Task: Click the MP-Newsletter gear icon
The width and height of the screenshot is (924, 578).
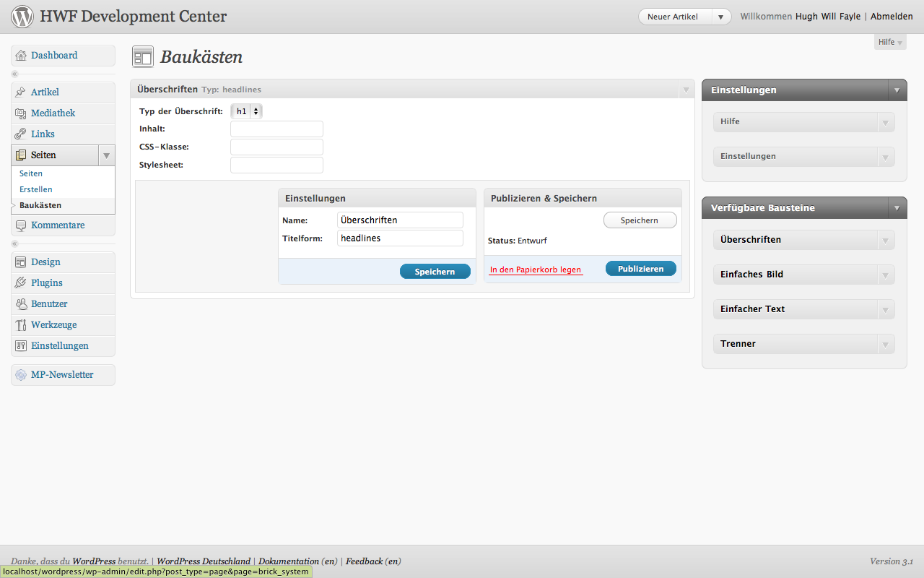Action: (20, 375)
